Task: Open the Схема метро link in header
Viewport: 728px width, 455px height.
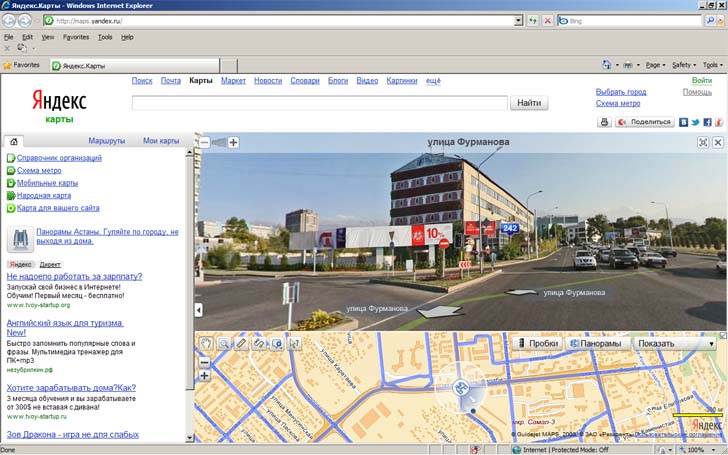Action: [618, 103]
